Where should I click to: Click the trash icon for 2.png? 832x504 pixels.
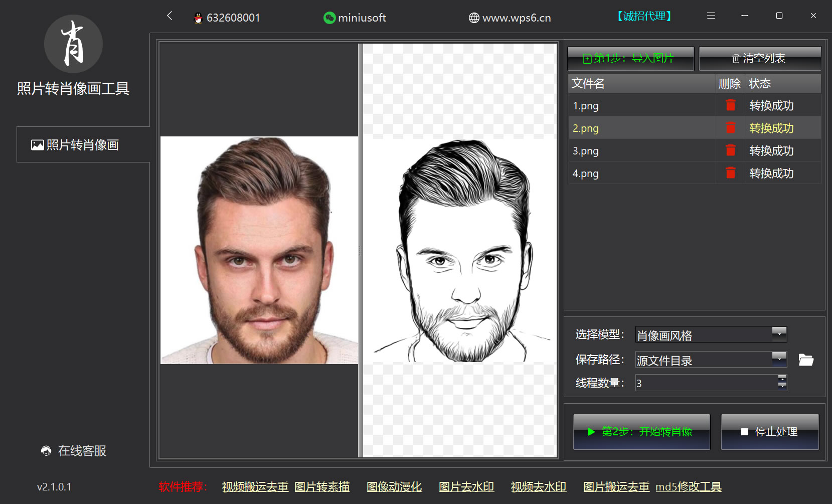pyautogui.click(x=730, y=128)
